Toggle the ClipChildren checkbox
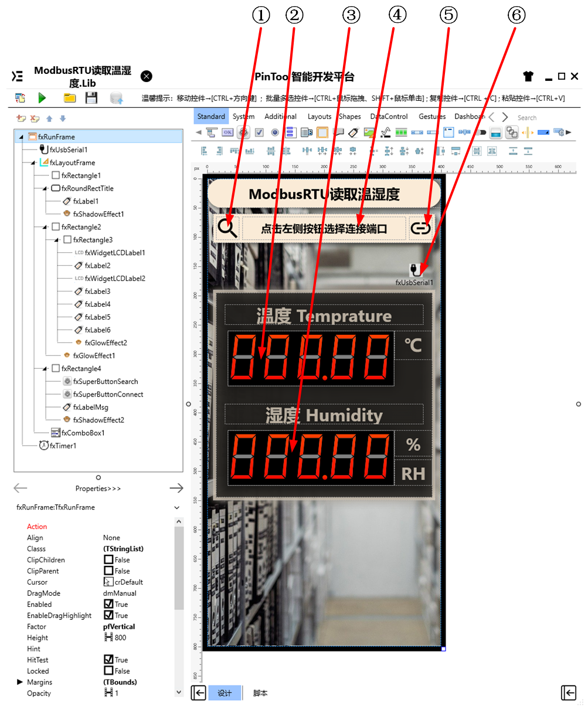The width and height of the screenshot is (588, 709). (x=108, y=560)
